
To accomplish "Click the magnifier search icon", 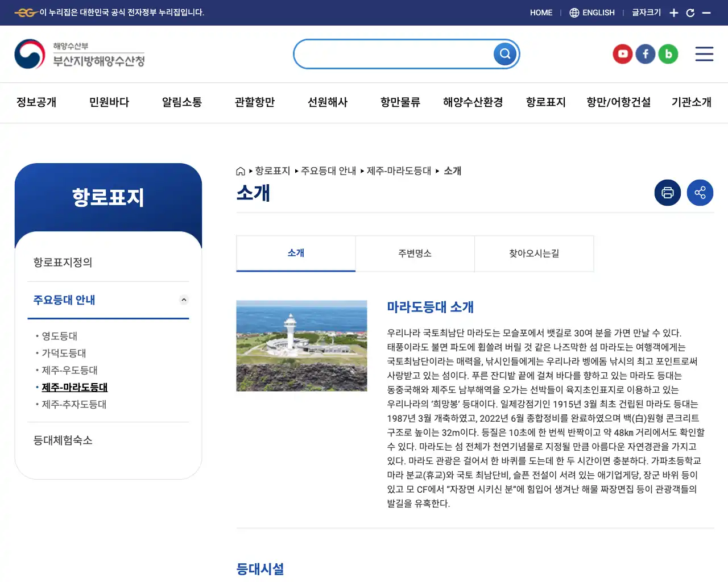I will click(504, 54).
